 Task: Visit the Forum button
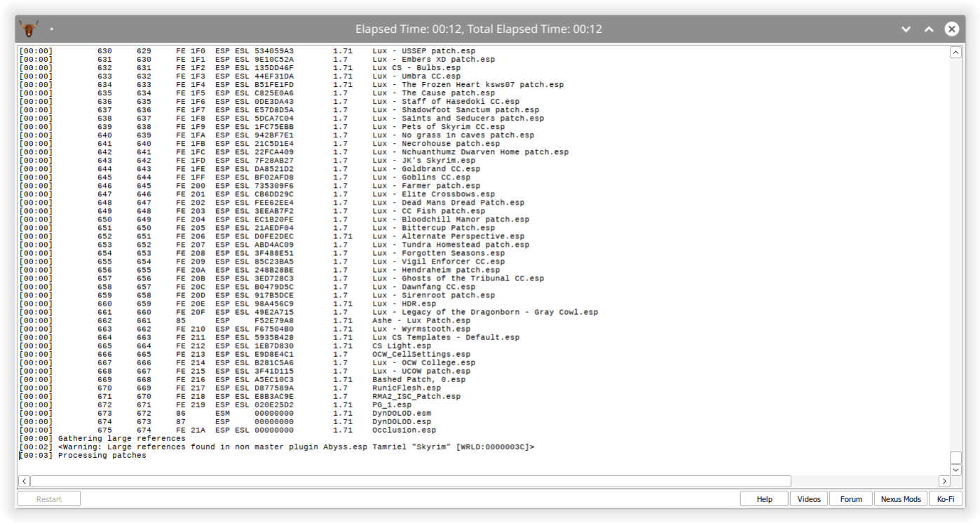[851, 499]
